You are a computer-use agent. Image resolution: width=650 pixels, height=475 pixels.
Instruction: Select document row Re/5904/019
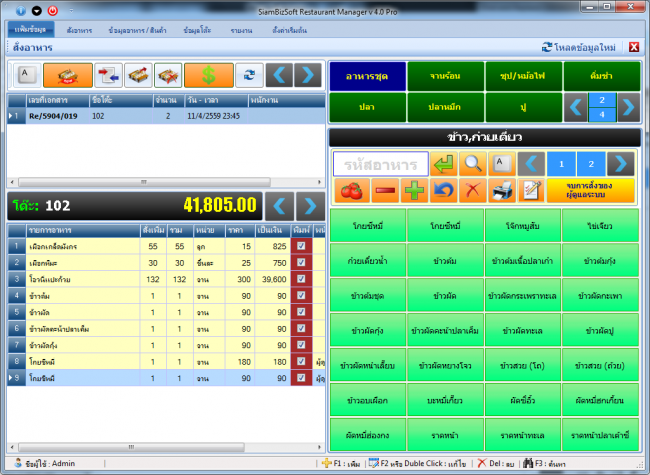point(166,116)
